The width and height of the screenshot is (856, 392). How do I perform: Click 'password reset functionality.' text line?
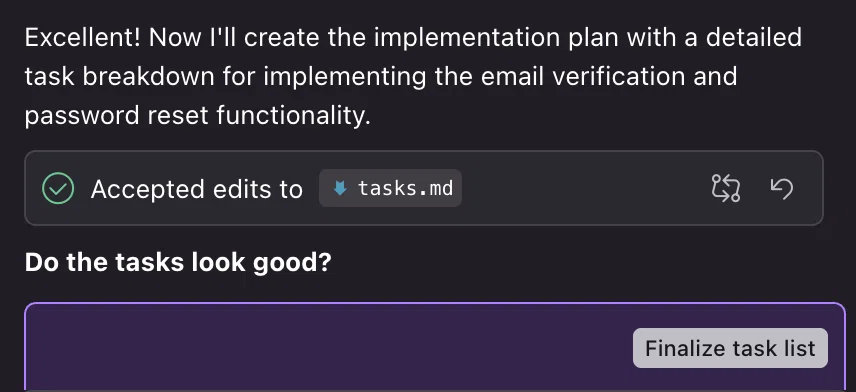pyautogui.click(x=198, y=115)
